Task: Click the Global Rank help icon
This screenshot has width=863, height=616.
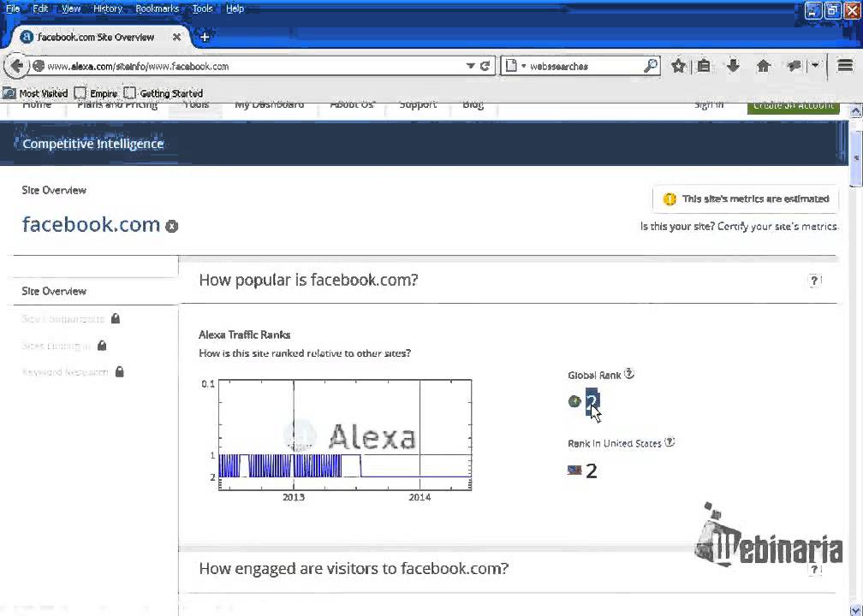Action: coord(629,374)
